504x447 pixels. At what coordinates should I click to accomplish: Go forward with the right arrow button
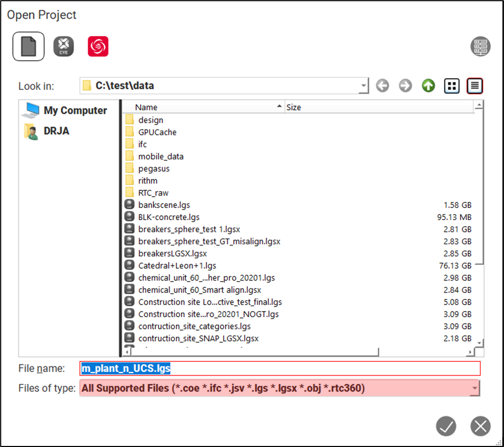[x=405, y=86]
